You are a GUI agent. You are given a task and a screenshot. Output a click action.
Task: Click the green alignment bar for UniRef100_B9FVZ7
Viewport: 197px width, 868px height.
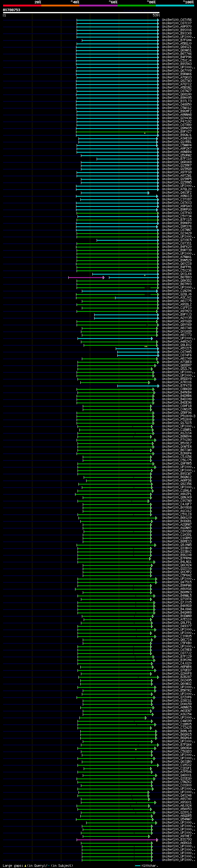(118, 132)
